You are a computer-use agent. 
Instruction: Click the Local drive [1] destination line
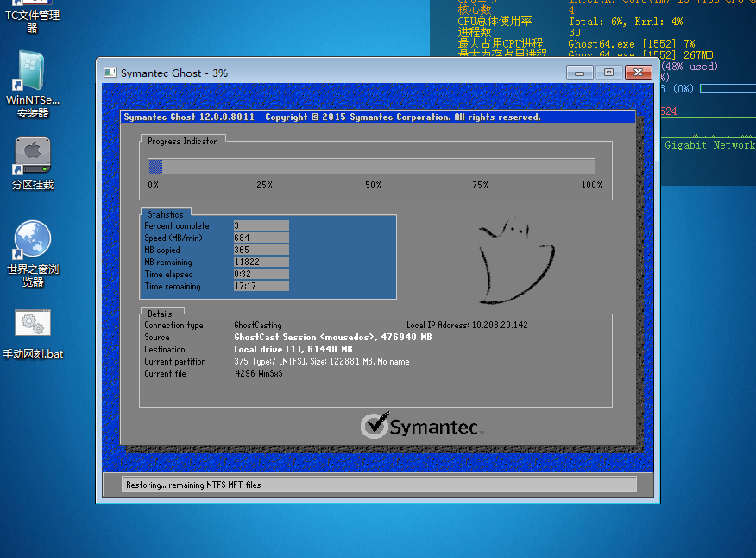[293, 349]
